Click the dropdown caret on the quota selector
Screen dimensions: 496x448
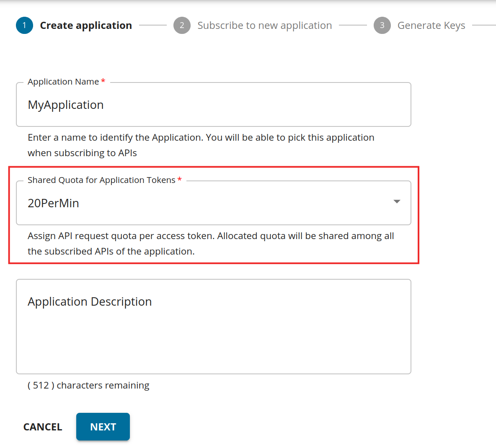396,201
